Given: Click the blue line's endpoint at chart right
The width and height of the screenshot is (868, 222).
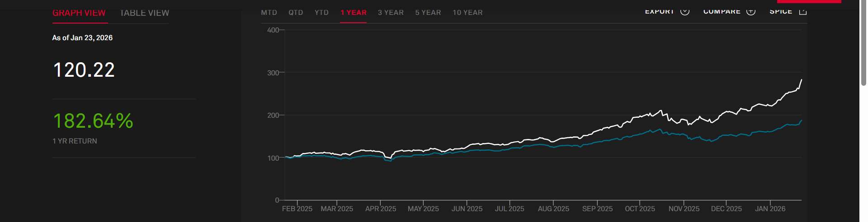Looking at the screenshot, I should (802, 120).
